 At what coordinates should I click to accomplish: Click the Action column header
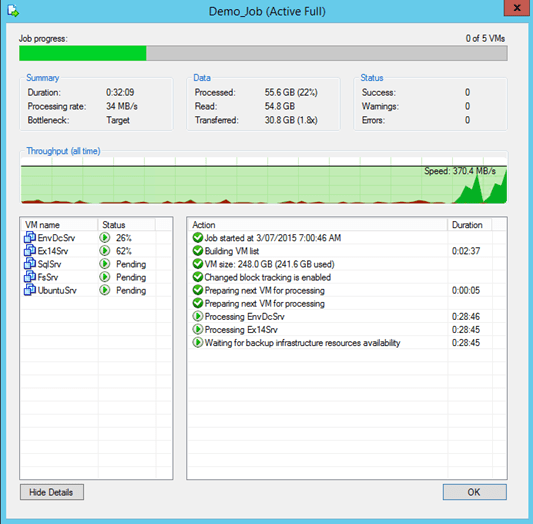317,225
